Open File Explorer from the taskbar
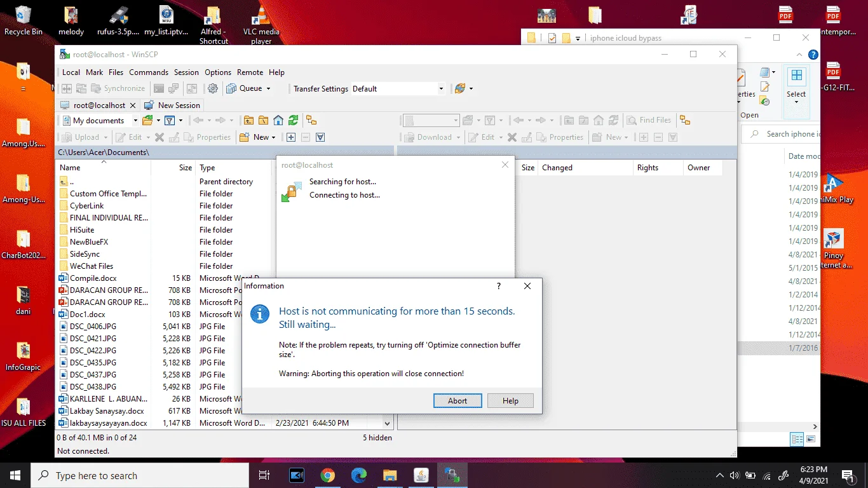The width and height of the screenshot is (868, 488). click(390, 475)
